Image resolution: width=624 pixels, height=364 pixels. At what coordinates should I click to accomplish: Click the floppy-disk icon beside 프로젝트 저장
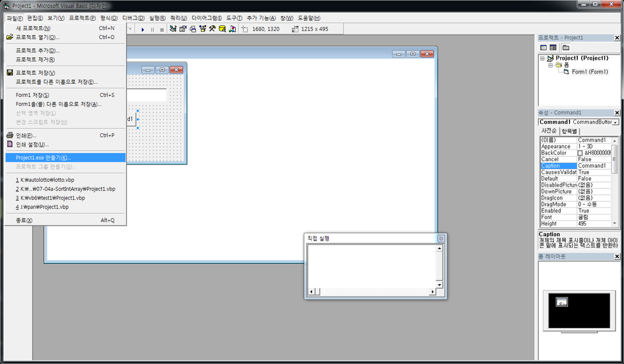(10, 72)
